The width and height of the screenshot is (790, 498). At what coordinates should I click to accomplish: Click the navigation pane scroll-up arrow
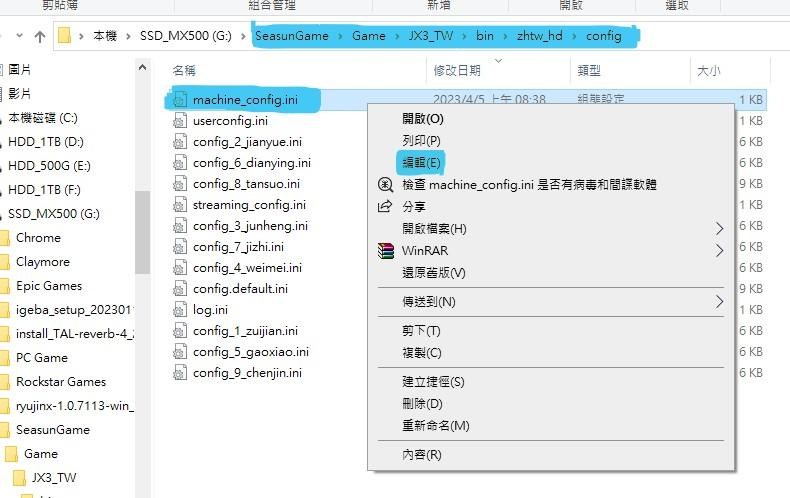point(143,67)
